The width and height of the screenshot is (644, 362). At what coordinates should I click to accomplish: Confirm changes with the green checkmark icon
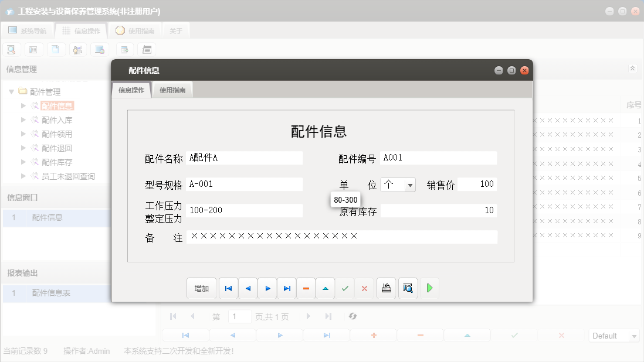tap(345, 288)
